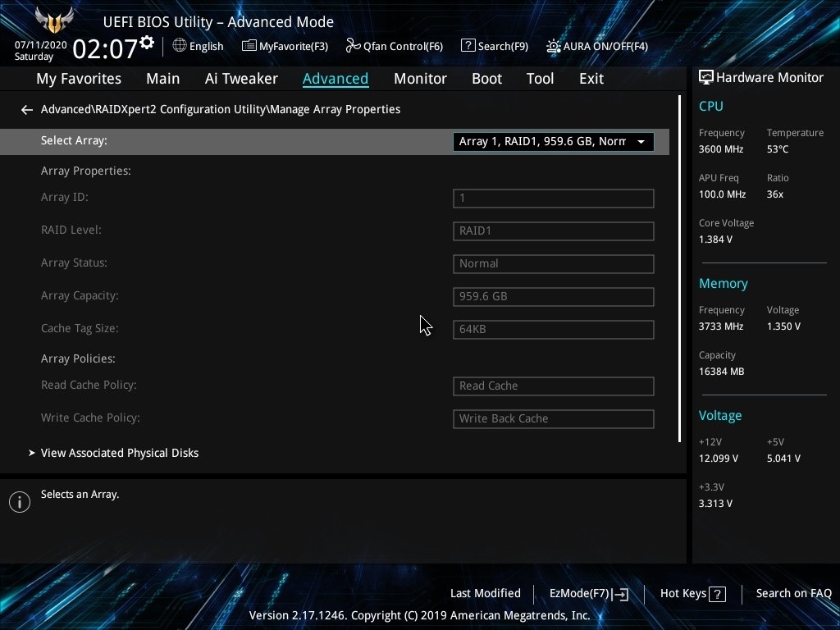Click Memory Capacity value 16384 MB
The height and width of the screenshot is (630, 840).
722,372
